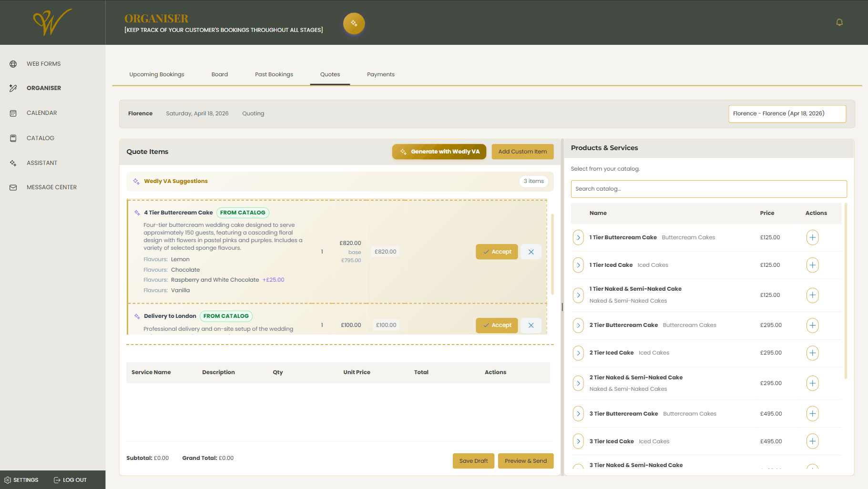
Task: Open Web Forms from the sidebar
Action: (43, 64)
